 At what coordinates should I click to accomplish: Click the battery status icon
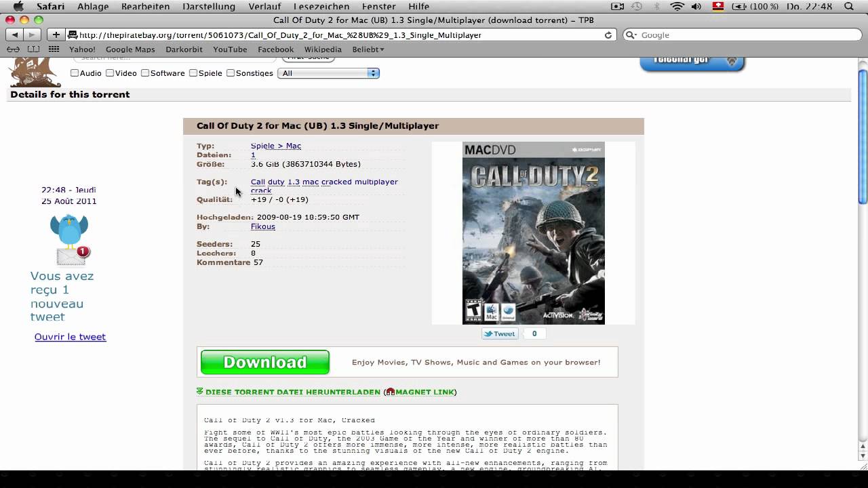click(738, 6)
